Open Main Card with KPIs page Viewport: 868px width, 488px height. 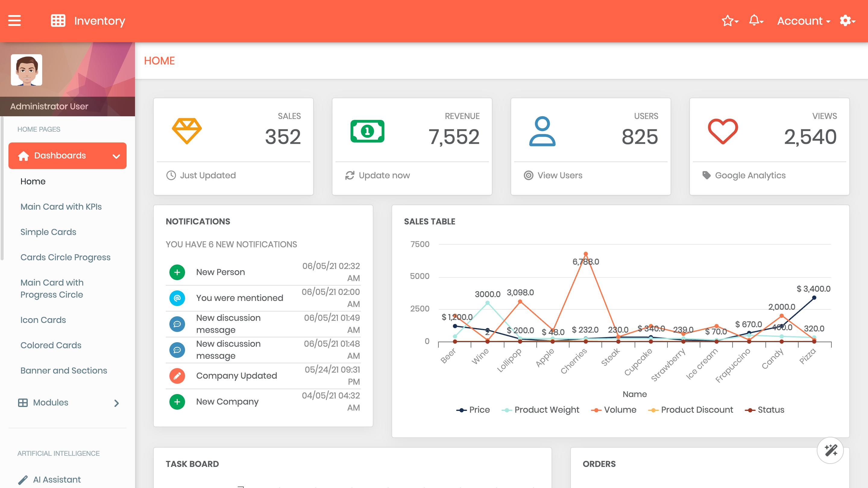pos(61,206)
